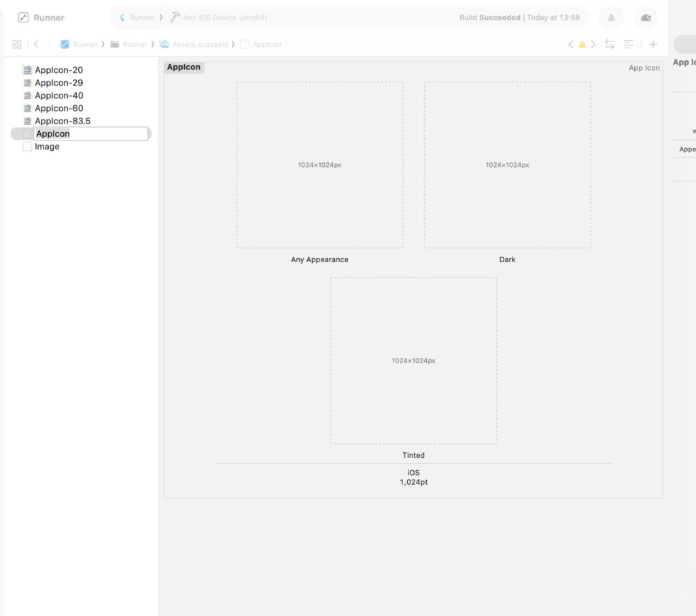Open the Xcode Cloud icon in toolbar
The width and height of the screenshot is (696, 616).
pyautogui.click(x=646, y=18)
